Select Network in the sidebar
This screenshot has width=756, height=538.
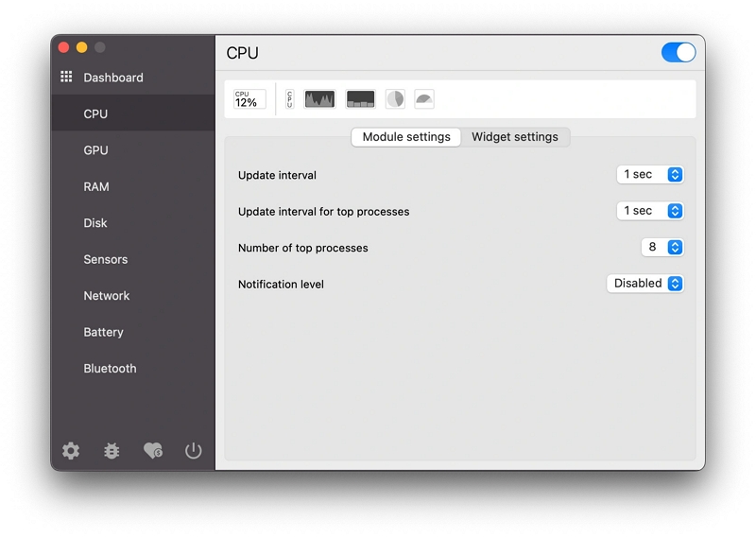132,295
